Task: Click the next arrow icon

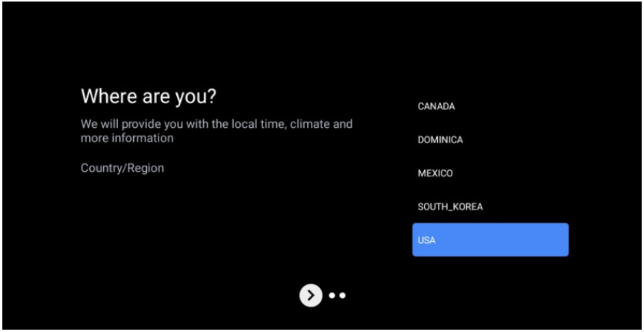Action: tap(310, 294)
